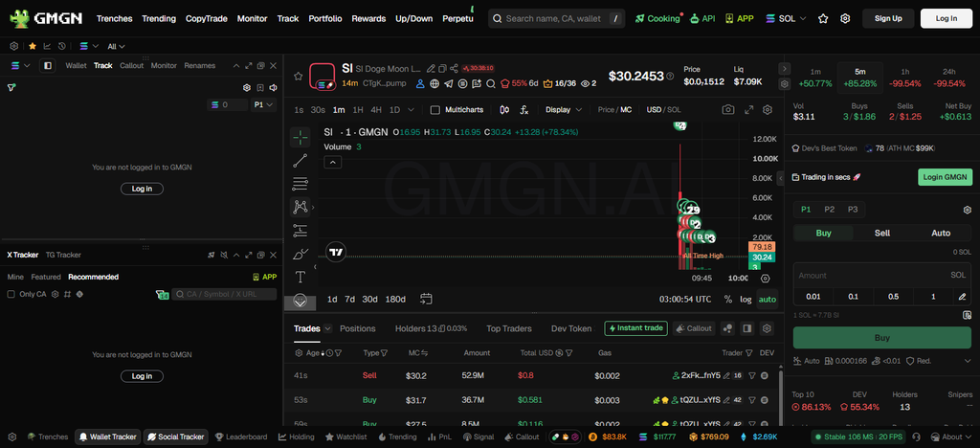The width and height of the screenshot is (980, 448).
Task: Expand the chart to fullscreen
Action: coord(748,109)
